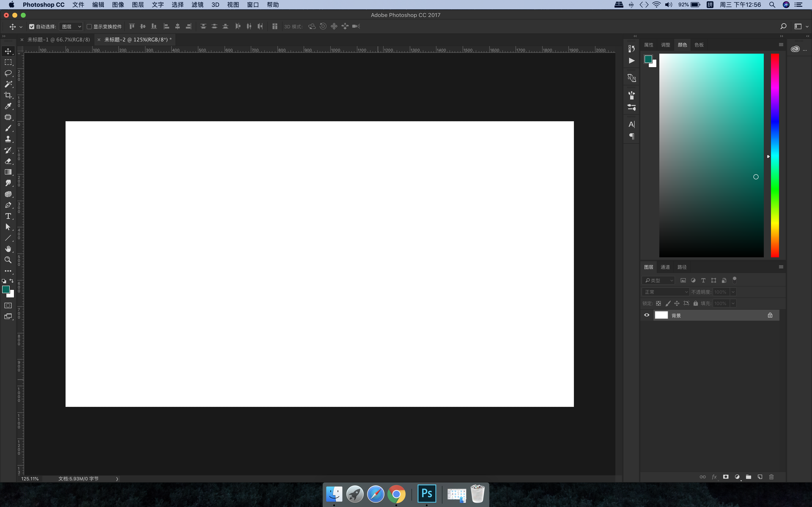Click the delete layer trash icon
812x507 pixels.
(771, 477)
